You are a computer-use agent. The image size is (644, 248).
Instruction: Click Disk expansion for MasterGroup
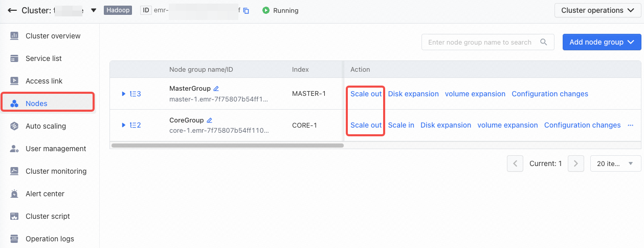point(413,94)
